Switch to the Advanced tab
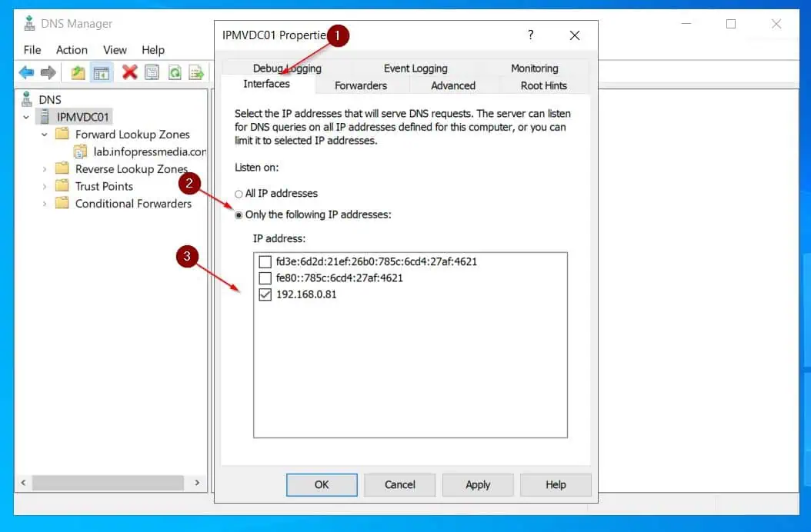This screenshot has width=811, height=532. (x=453, y=85)
